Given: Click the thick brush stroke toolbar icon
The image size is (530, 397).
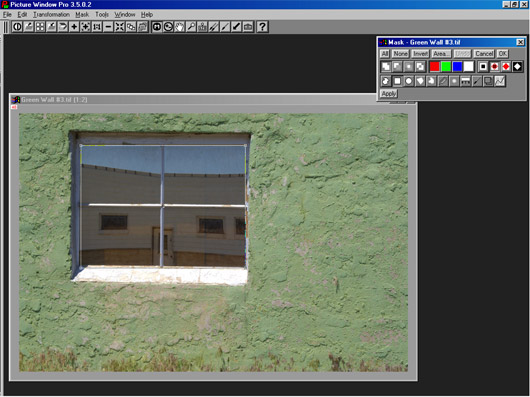Looking at the screenshot, I should (237, 27).
